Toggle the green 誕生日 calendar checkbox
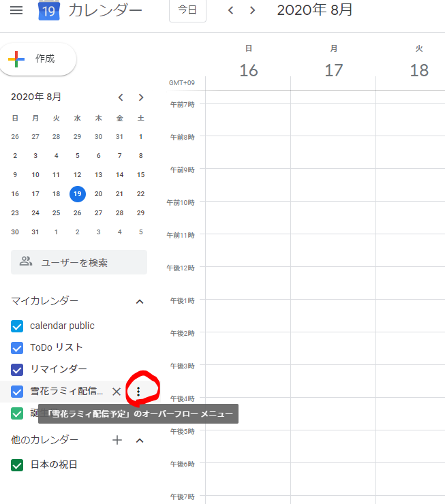445x504 pixels. pyautogui.click(x=17, y=413)
